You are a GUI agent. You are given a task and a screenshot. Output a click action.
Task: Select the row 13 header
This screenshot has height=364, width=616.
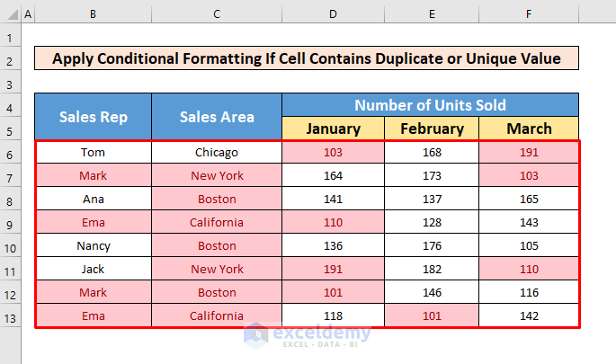[x=9, y=316]
